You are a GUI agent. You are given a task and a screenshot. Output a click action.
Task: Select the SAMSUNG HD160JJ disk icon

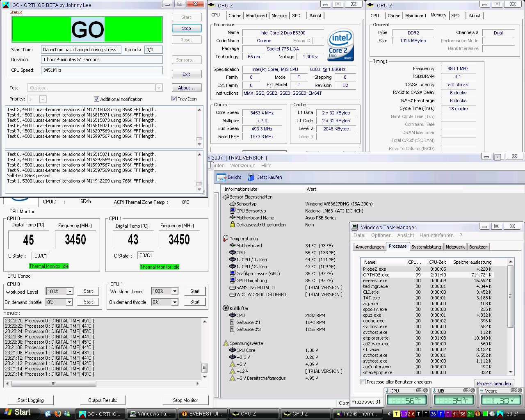point(233,288)
